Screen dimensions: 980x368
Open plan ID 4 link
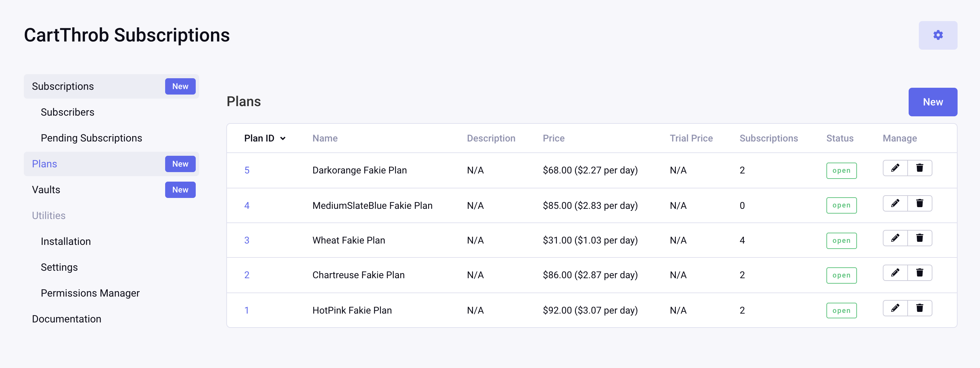tap(247, 206)
